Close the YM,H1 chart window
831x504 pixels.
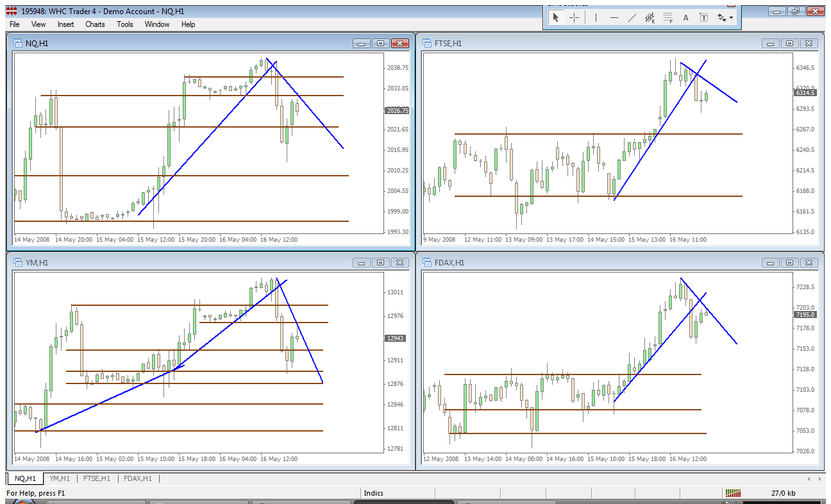click(401, 262)
